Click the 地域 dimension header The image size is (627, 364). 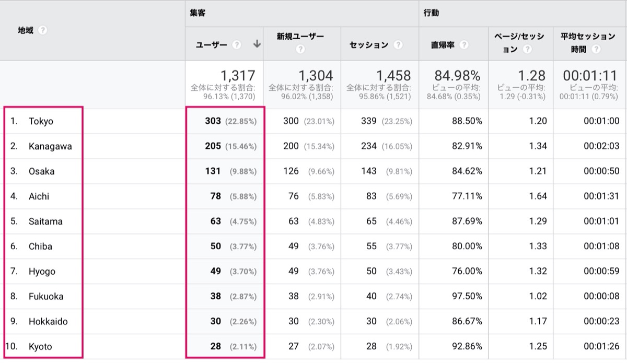(25, 30)
